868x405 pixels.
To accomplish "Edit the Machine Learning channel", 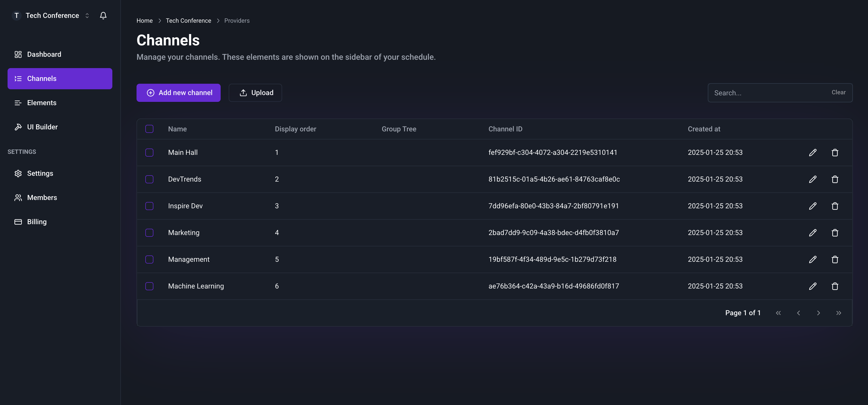I will (812, 286).
